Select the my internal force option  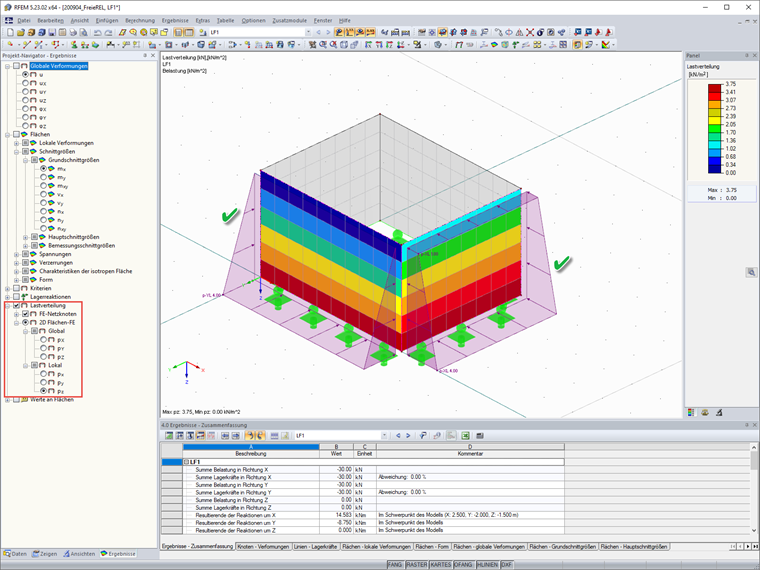tap(43, 177)
